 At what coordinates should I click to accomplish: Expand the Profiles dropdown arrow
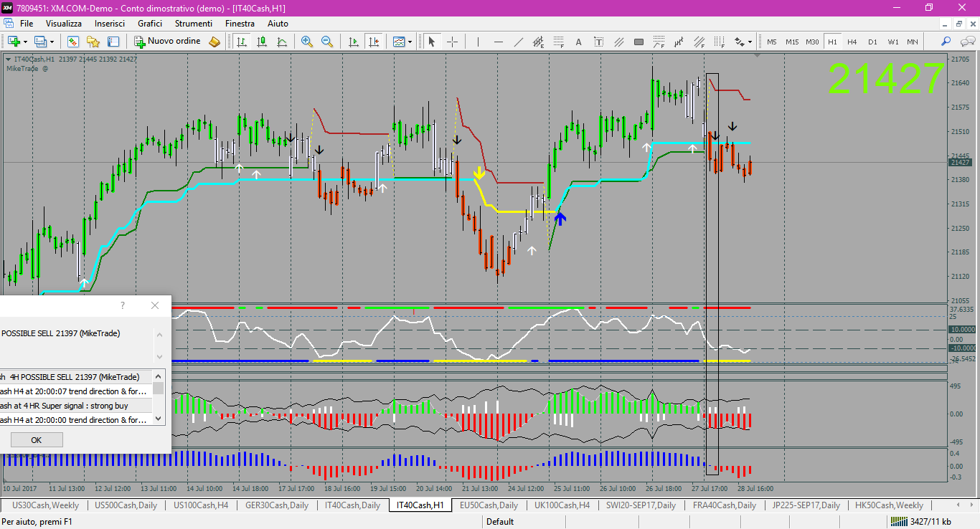point(52,42)
